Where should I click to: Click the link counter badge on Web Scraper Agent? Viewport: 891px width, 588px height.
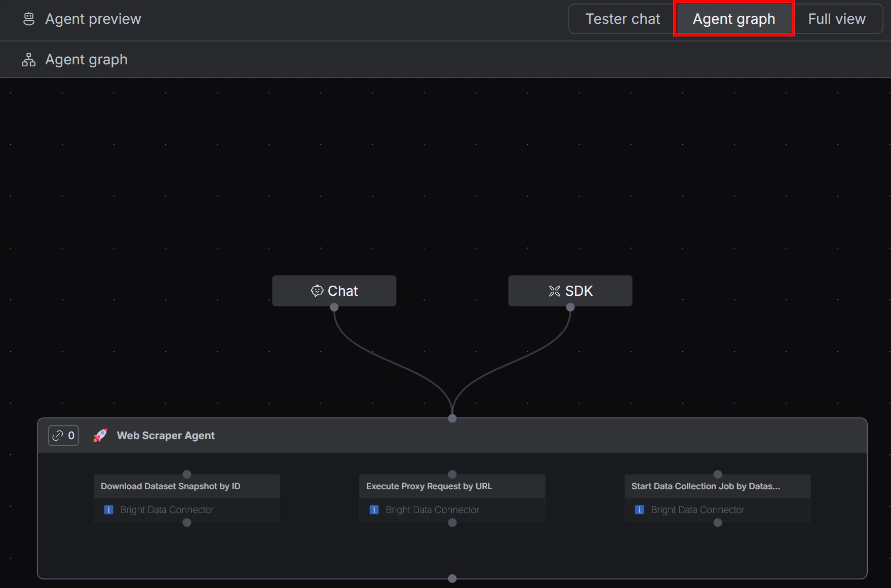63,436
